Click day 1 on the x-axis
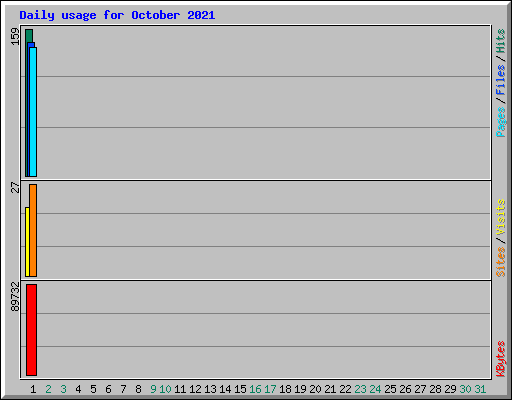 (x=33, y=389)
